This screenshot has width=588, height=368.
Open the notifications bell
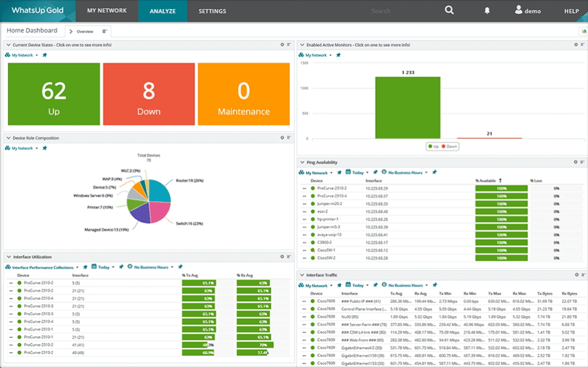(x=487, y=10)
